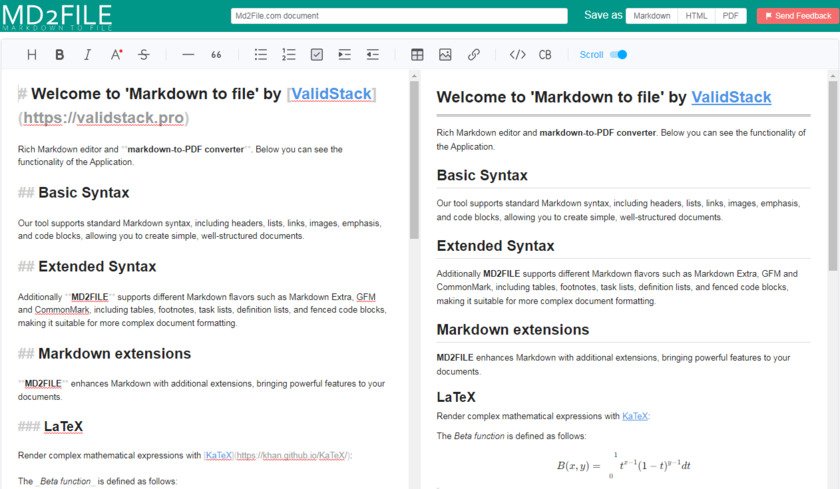
Task: Insert a task checkbox list
Action: pyautogui.click(x=317, y=55)
